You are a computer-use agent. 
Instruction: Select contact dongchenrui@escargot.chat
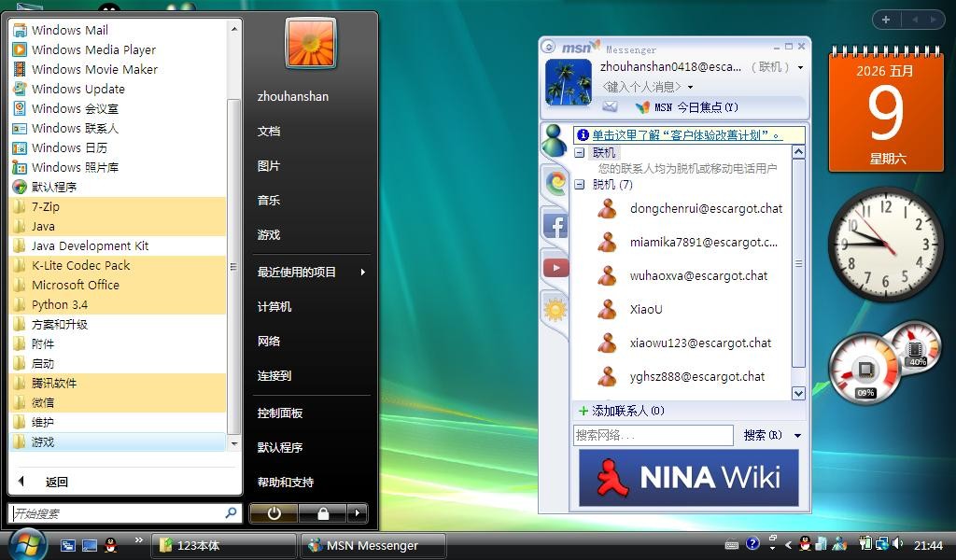point(706,208)
